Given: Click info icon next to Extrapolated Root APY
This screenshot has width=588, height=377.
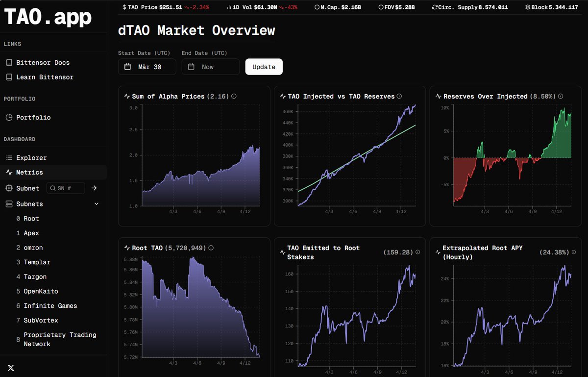Looking at the screenshot, I should pos(574,252).
